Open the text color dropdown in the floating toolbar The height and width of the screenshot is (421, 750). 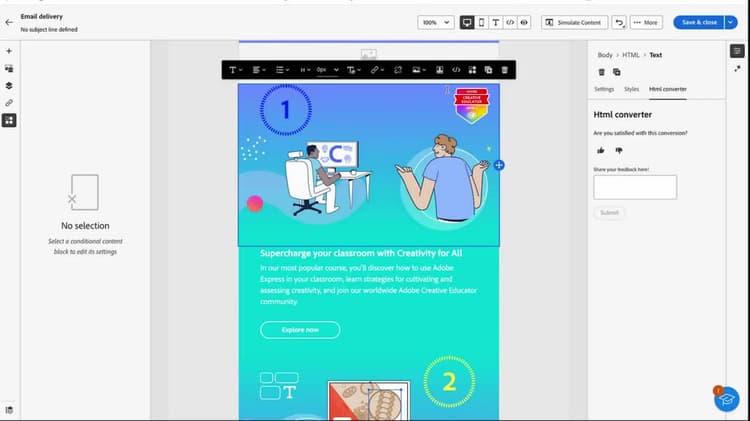tap(353, 70)
